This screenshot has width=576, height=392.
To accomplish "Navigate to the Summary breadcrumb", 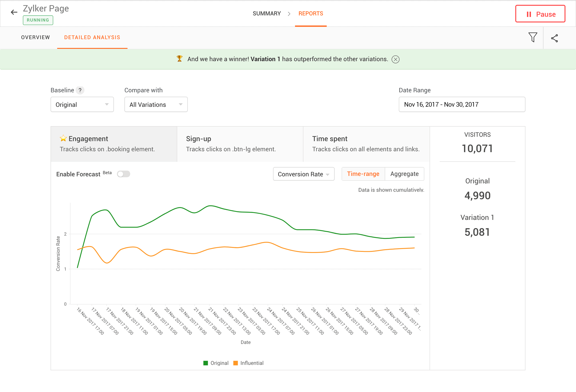I will click(x=267, y=13).
